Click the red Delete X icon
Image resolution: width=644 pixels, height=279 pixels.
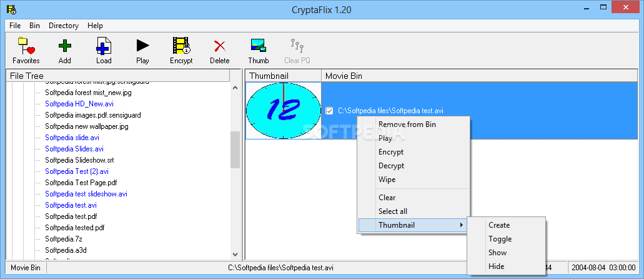pos(220,46)
